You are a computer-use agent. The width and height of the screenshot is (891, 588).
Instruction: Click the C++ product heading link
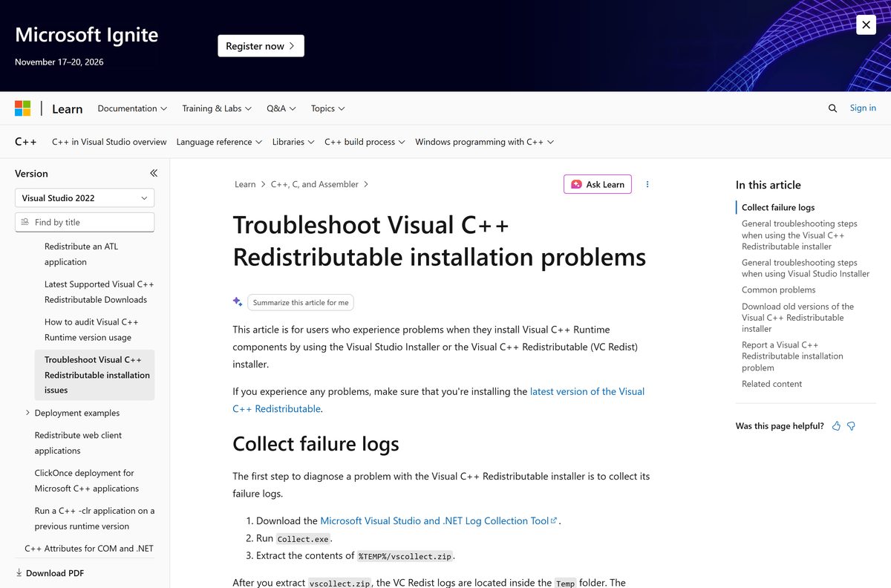(x=26, y=141)
